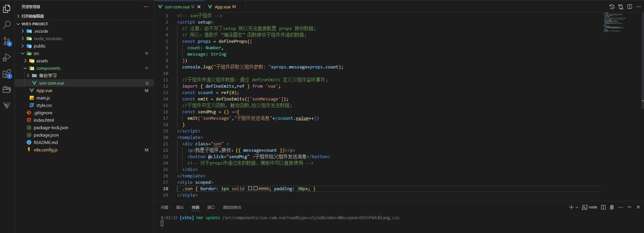
Task: Split the terminal panel
Action: 603,207
